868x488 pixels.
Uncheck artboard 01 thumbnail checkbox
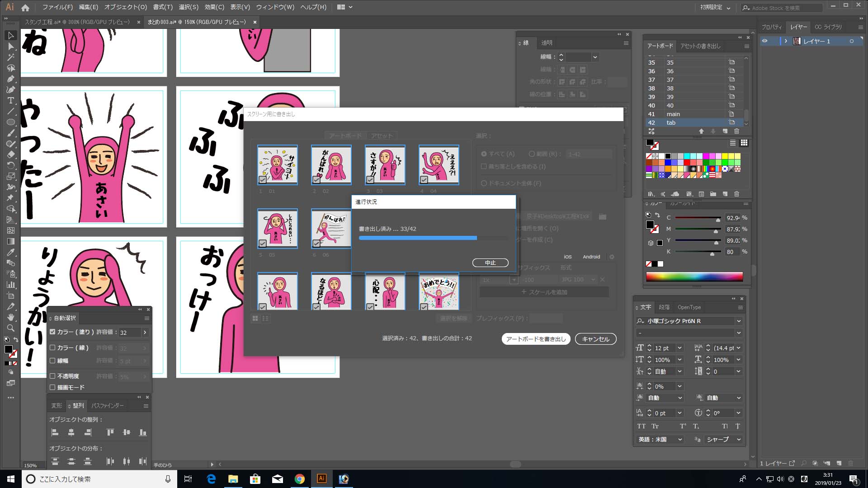(263, 180)
